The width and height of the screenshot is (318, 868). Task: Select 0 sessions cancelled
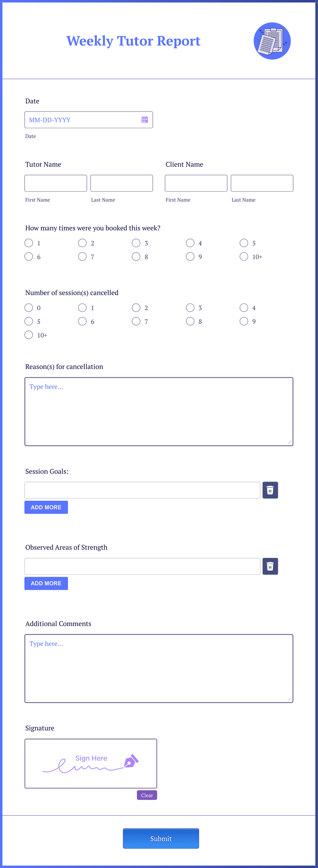[x=29, y=308]
